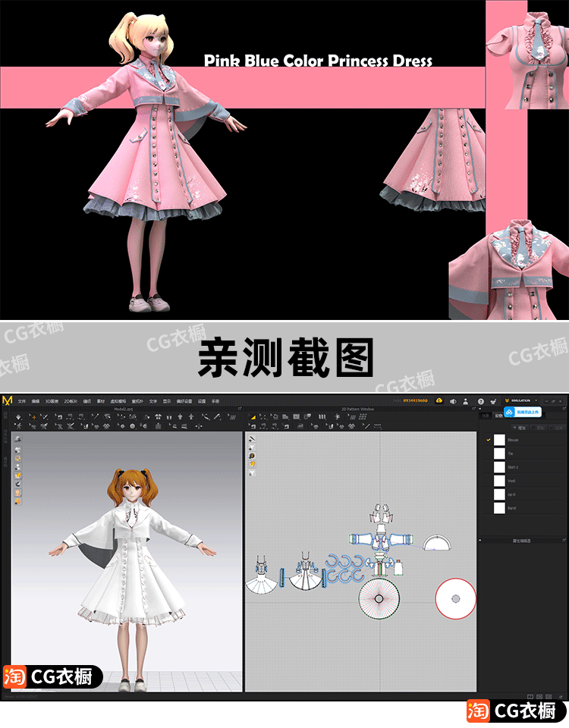Select the red-outlined circle pattern piece
Image resolution: width=569 pixels, height=728 pixels.
click(456, 599)
